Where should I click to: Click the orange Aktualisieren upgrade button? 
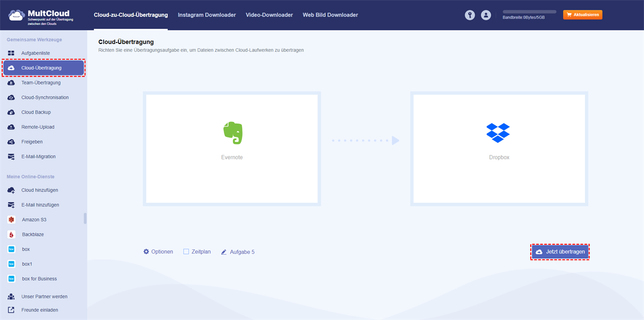[582, 14]
